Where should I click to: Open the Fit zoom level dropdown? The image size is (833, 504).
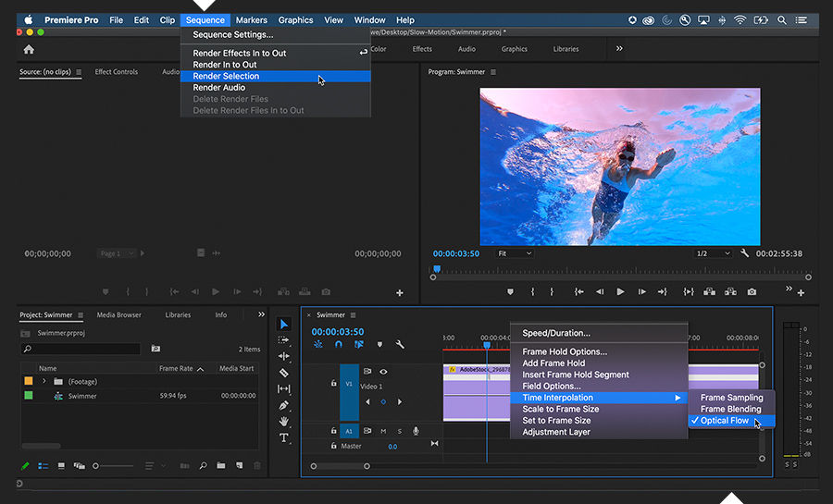click(515, 253)
